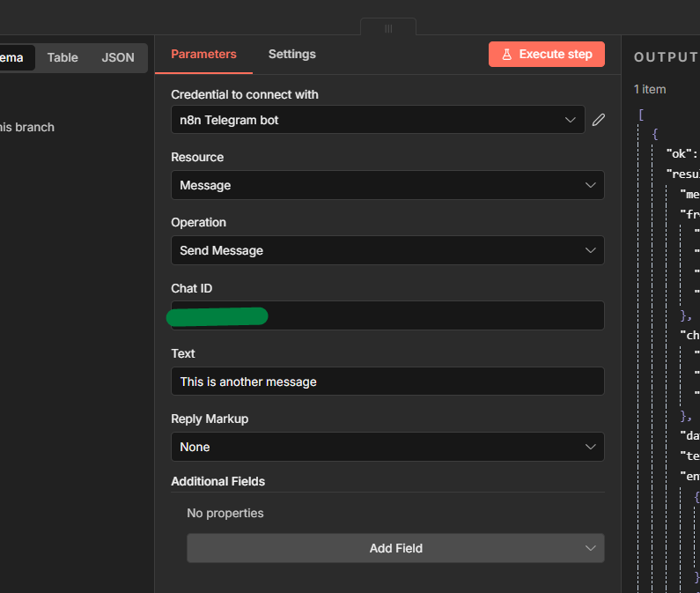Open the n8n Telegram bot credential dropdown
This screenshot has width=700, height=593.
(x=378, y=120)
